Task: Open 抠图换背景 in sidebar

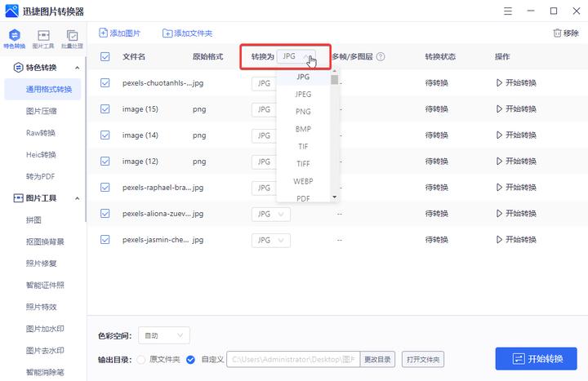Action: pos(45,241)
